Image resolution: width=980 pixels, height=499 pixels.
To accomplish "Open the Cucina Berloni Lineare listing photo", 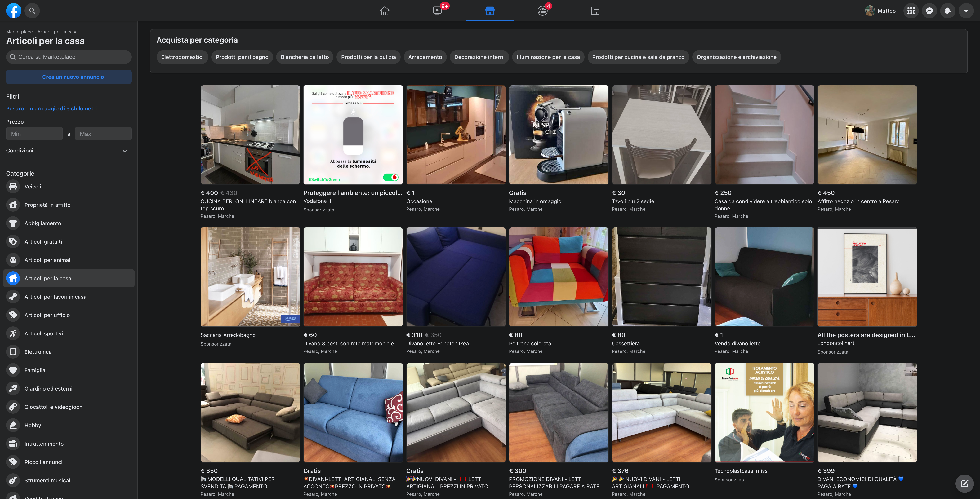I will tap(250, 135).
